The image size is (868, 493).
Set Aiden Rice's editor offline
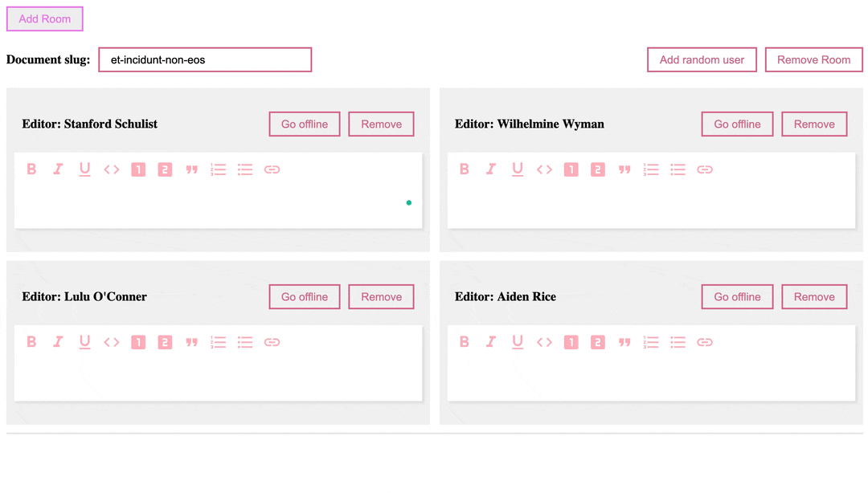click(737, 297)
